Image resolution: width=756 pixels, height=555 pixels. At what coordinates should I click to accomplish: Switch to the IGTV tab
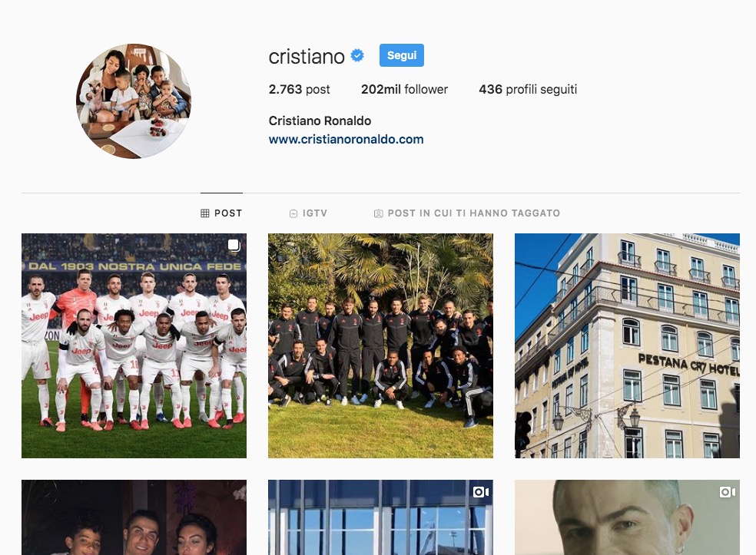click(308, 213)
